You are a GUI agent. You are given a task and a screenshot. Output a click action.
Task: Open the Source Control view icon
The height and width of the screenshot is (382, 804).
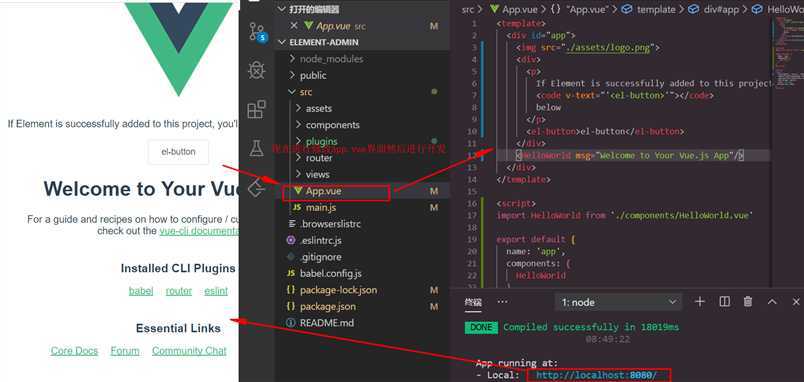[257, 32]
